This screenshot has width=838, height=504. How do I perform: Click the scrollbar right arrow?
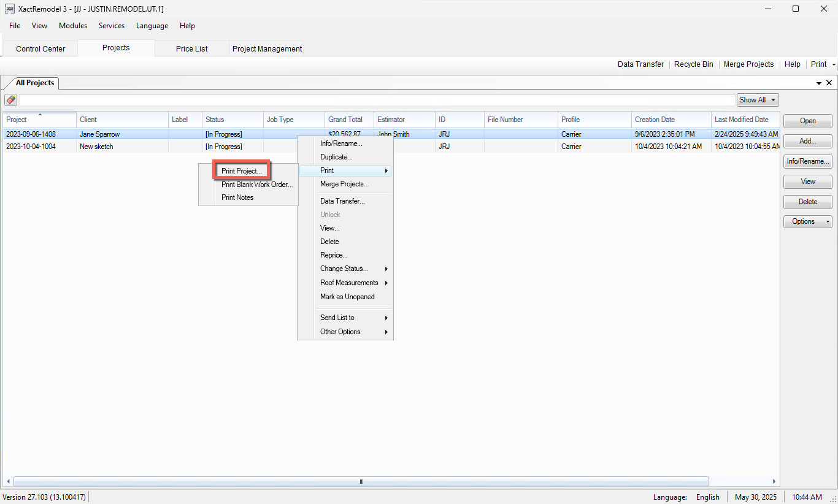774,482
